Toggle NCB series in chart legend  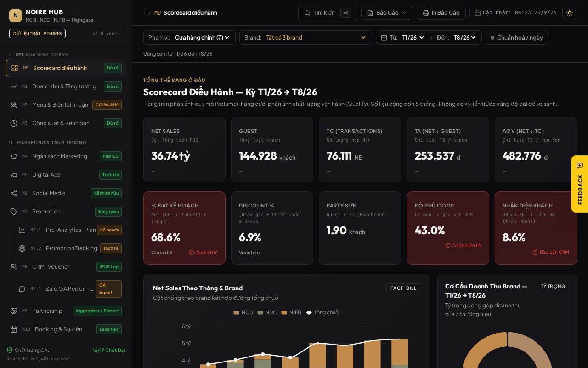point(243,312)
